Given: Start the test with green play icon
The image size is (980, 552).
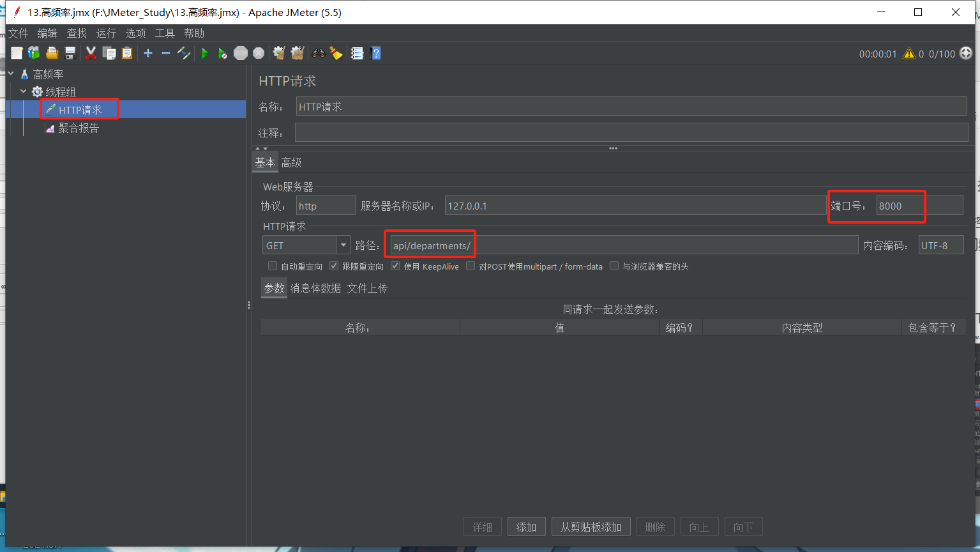Looking at the screenshot, I should point(204,53).
